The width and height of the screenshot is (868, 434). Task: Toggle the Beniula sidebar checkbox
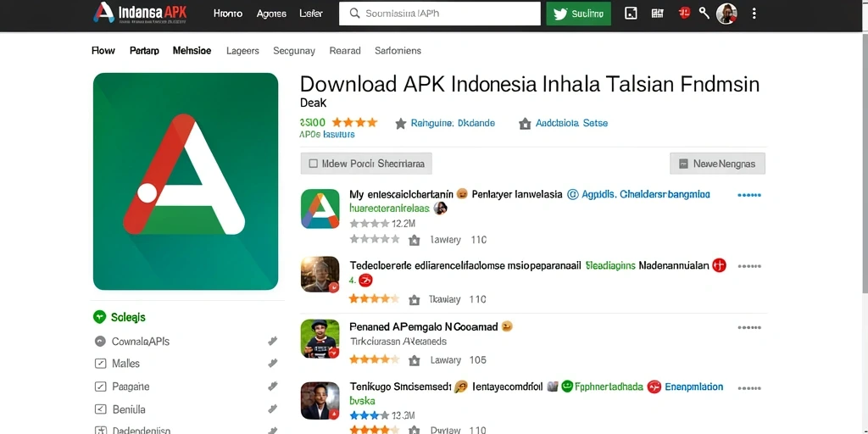click(100, 409)
